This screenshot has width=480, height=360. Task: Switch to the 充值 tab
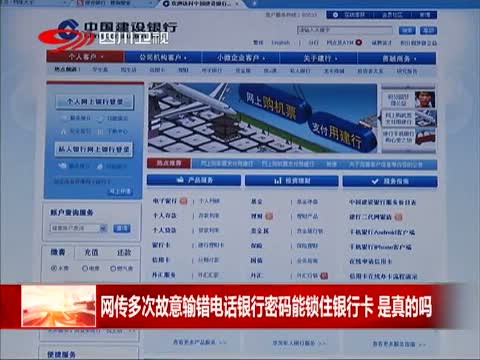(x=91, y=252)
